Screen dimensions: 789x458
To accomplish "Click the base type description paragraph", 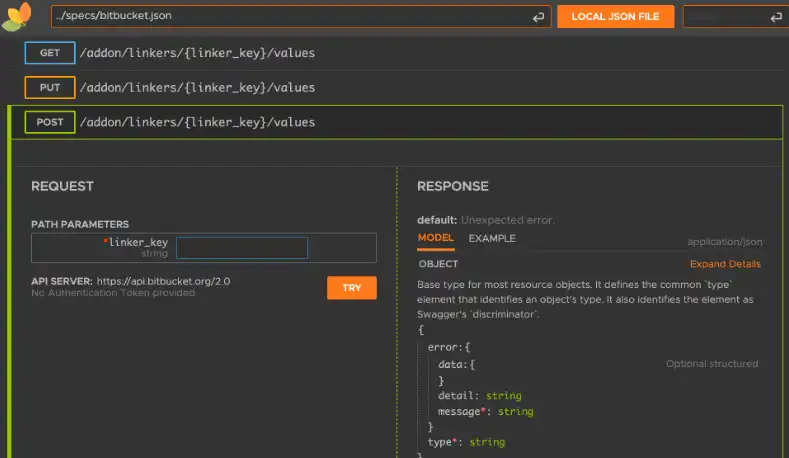I will [x=585, y=299].
